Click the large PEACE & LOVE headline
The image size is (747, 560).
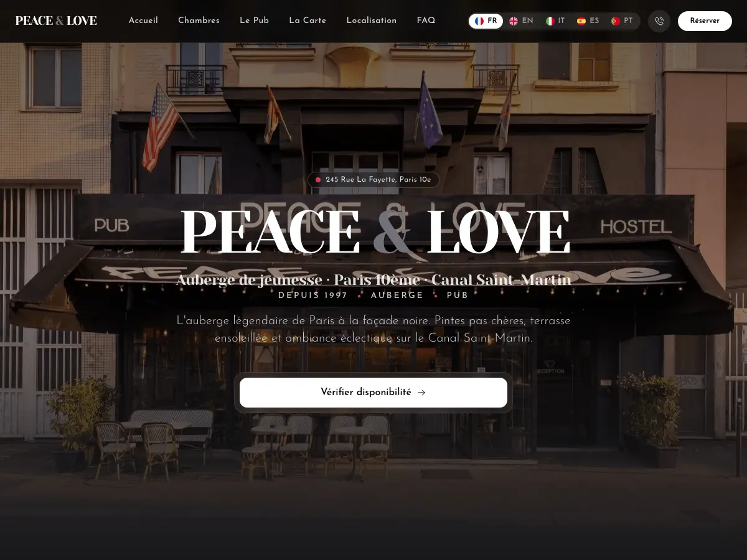point(375,232)
